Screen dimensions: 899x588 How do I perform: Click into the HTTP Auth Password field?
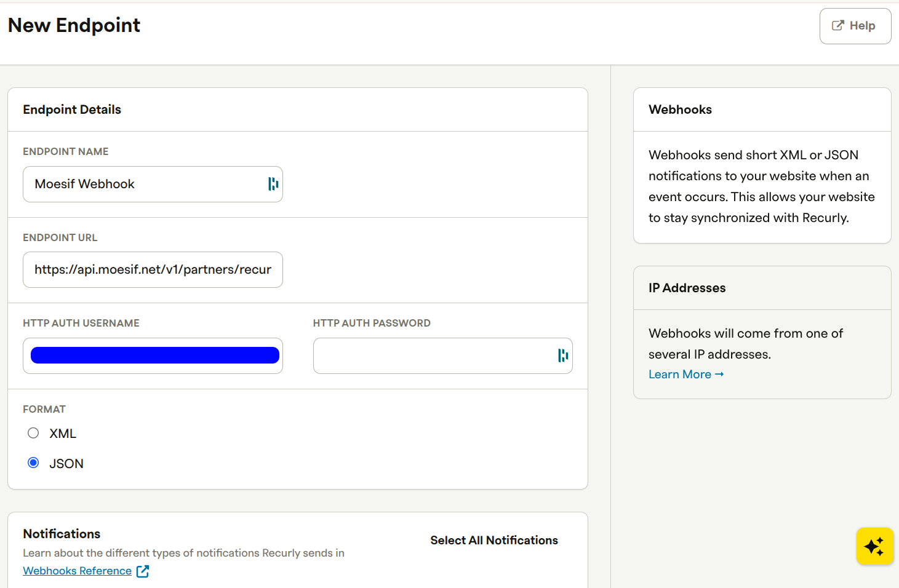[x=442, y=356]
